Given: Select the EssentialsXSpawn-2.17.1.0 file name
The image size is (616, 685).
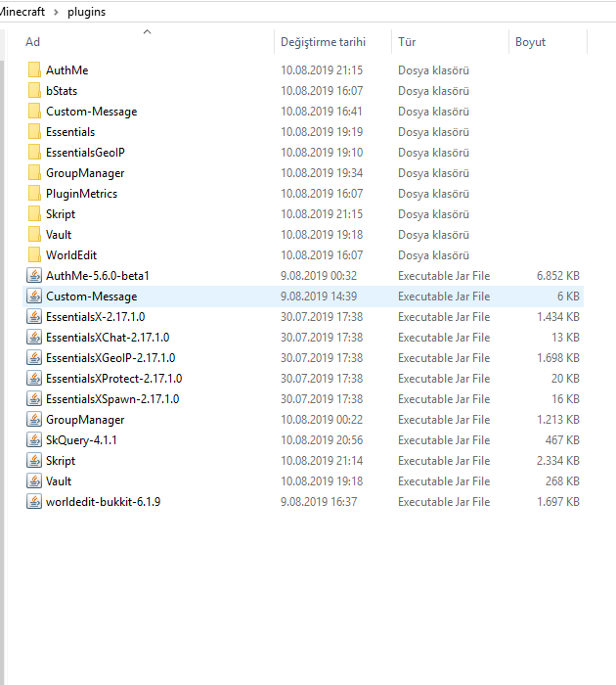Looking at the screenshot, I should coord(112,399).
